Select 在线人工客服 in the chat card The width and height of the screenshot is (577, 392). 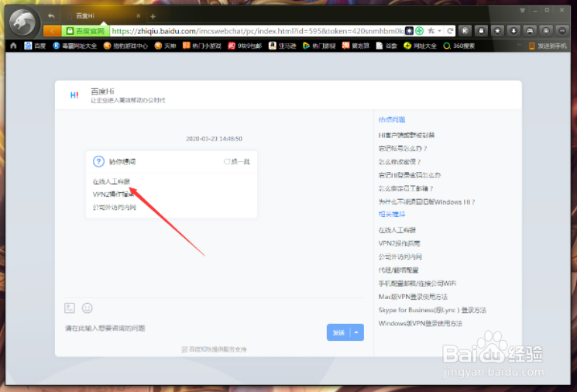point(112,181)
